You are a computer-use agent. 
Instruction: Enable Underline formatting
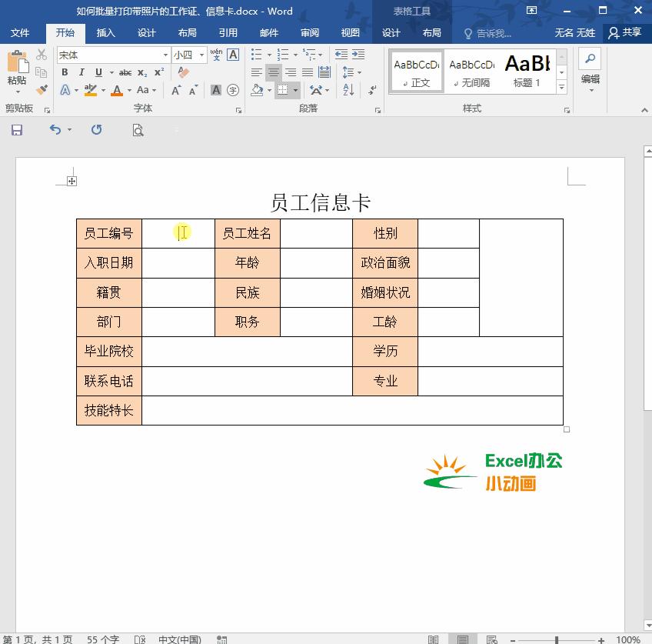coord(98,72)
